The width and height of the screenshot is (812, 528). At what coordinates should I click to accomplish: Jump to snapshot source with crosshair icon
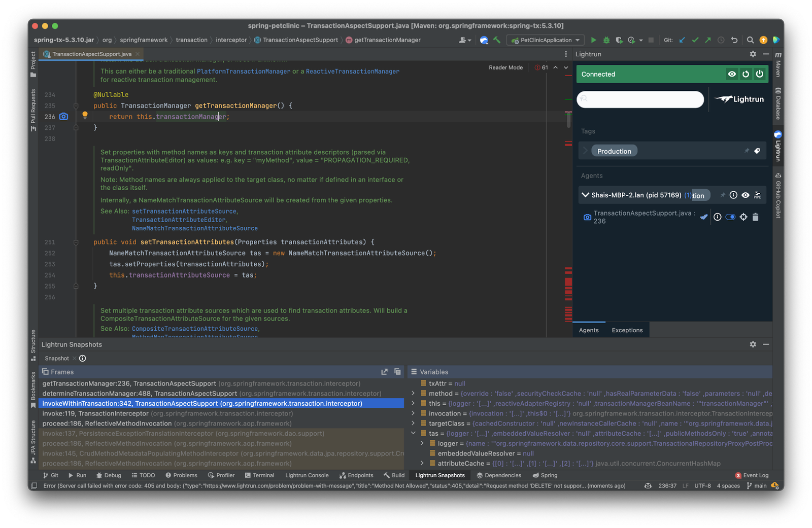coord(743,217)
